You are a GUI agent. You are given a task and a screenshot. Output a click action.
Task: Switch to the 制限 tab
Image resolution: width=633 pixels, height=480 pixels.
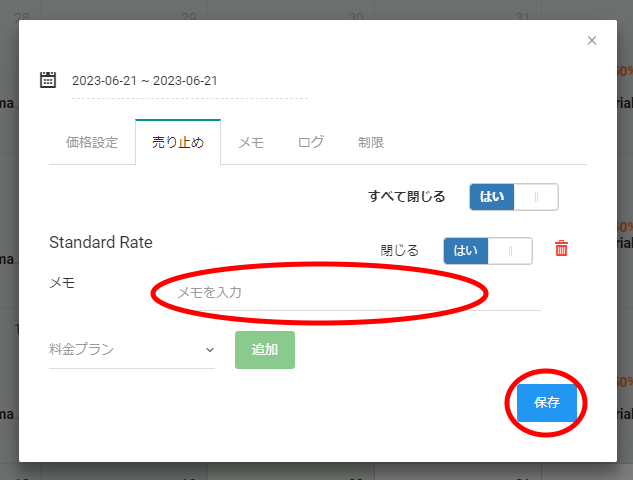pyautogui.click(x=371, y=143)
